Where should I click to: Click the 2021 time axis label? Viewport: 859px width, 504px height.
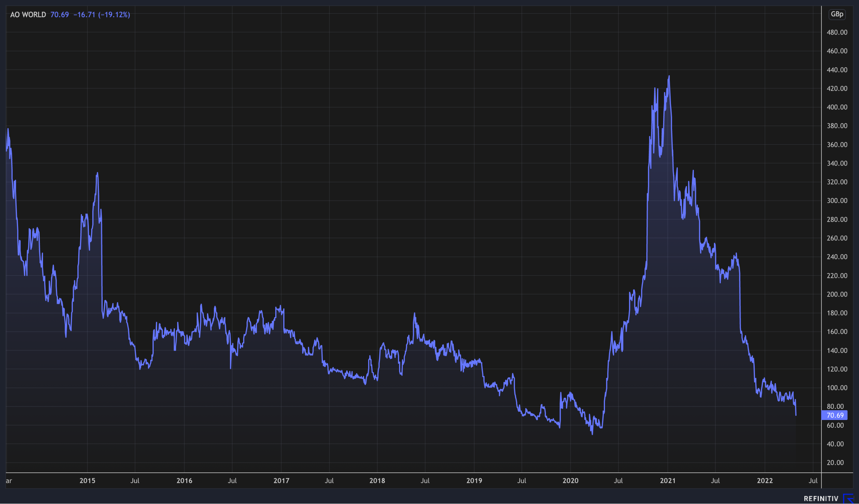click(x=668, y=481)
